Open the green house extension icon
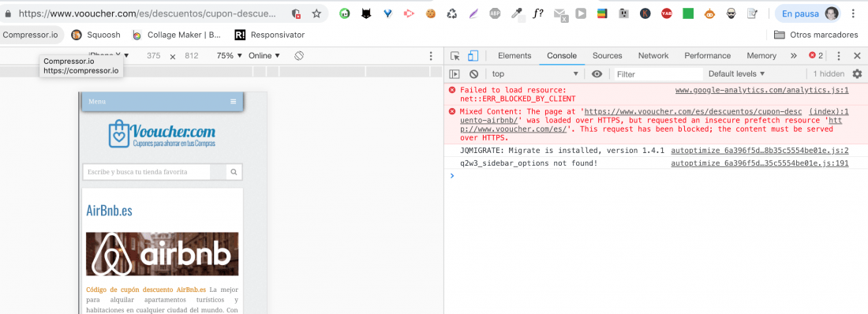This screenshot has width=868, height=314. click(x=345, y=14)
